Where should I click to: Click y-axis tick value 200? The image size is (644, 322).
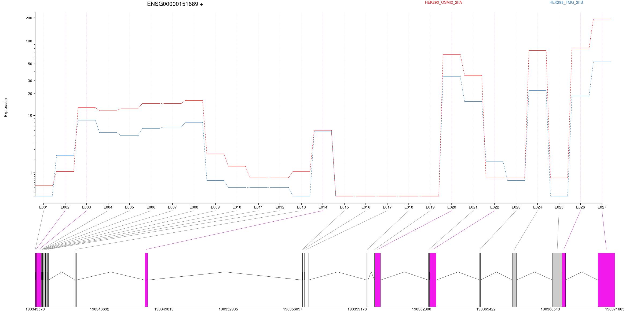coord(29,18)
